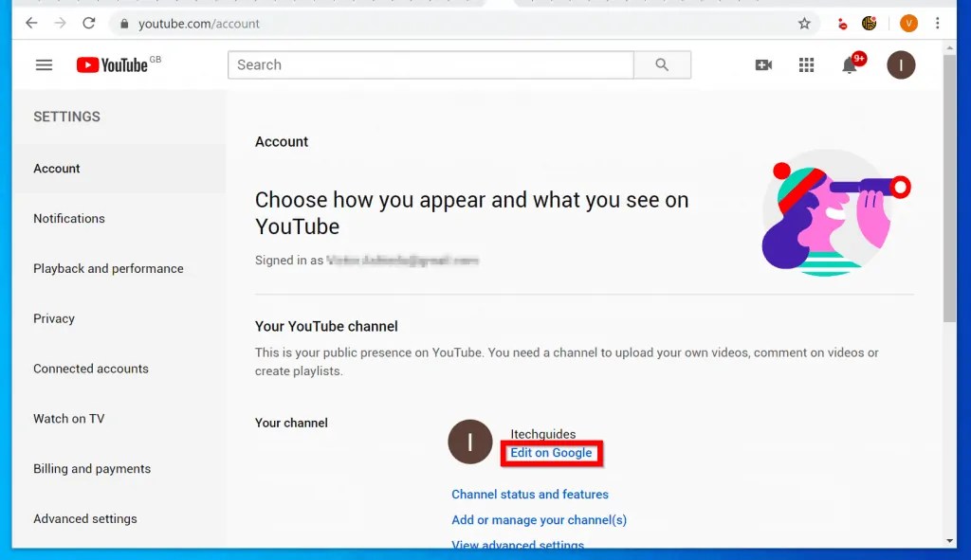Click the Itechguides channel avatar
The height and width of the screenshot is (560, 971).
tap(469, 442)
